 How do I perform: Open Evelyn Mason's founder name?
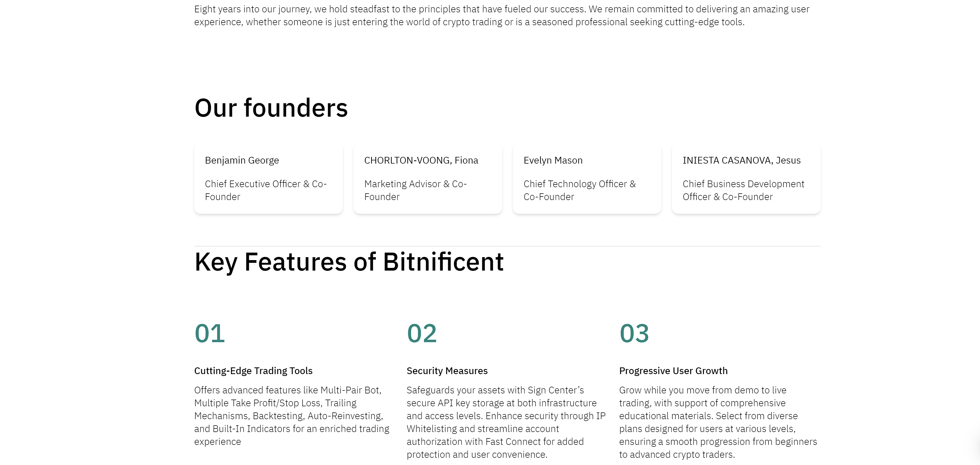click(553, 160)
